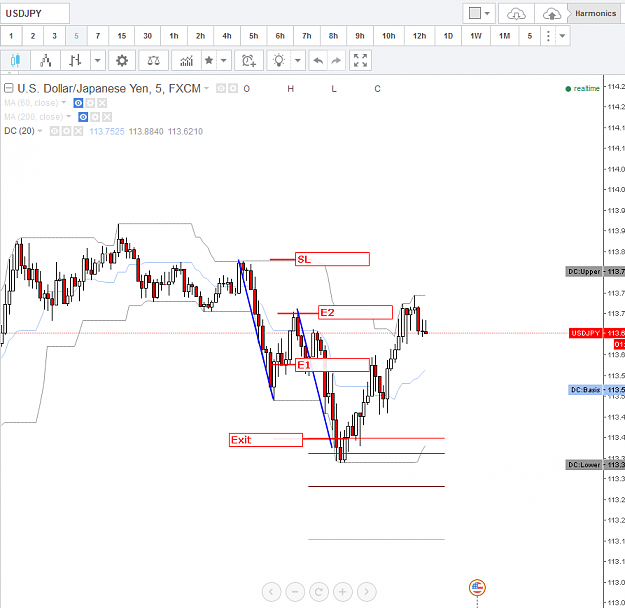Click the DC:Basis price scale label
Screen dimensions: 625x608
tap(586, 390)
